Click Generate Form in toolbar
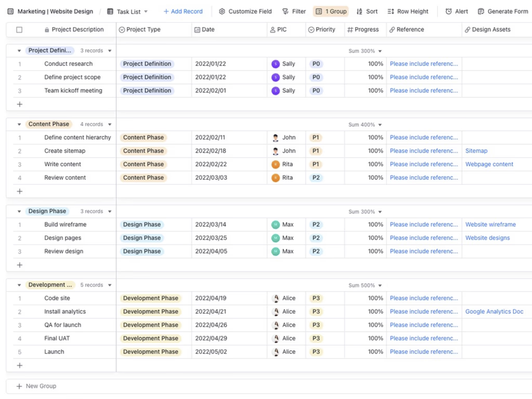 (503, 11)
